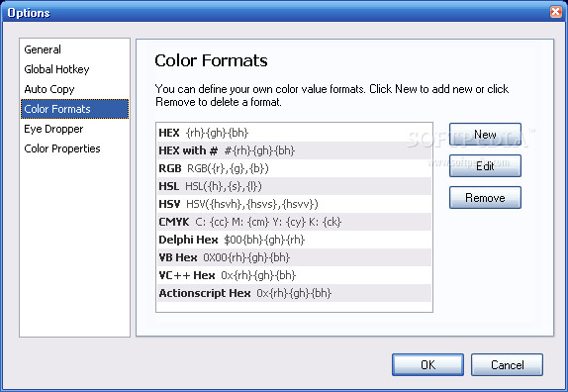Select the HEX format row
Screen dimensions: 568x392
(294, 133)
